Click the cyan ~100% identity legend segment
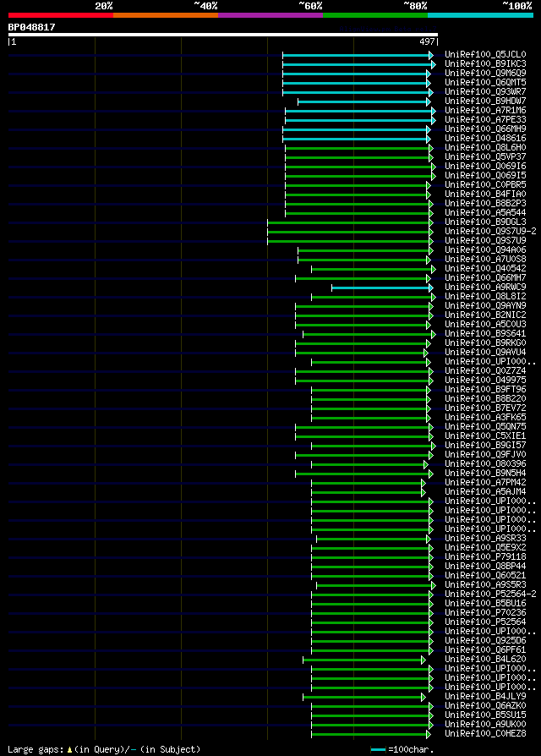The height and width of the screenshot is (756, 541). pos(480,15)
